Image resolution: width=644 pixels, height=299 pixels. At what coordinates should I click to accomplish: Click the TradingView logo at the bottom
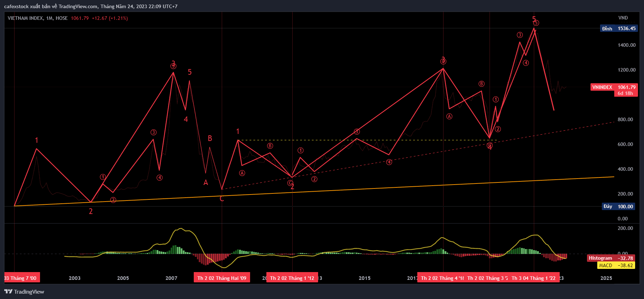tap(24, 292)
